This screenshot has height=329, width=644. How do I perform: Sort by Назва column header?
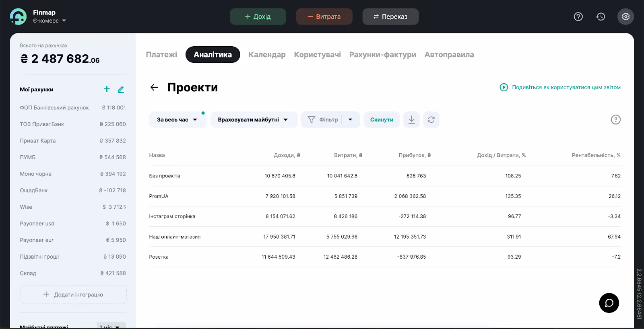(x=157, y=155)
